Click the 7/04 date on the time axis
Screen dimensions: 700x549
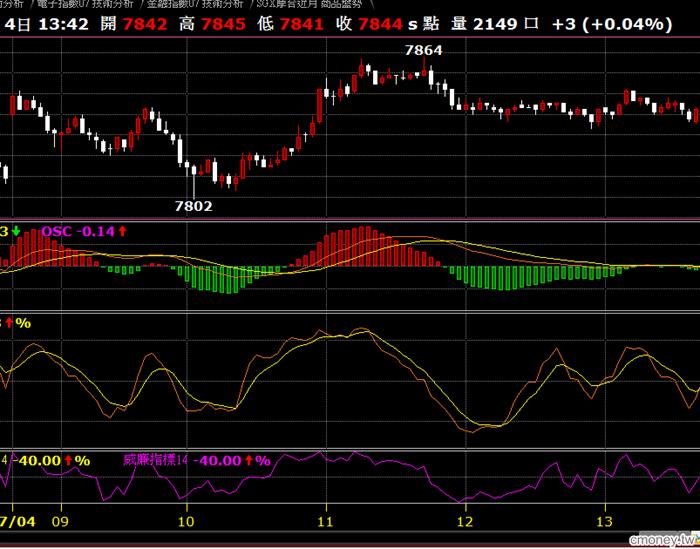click(x=17, y=521)
